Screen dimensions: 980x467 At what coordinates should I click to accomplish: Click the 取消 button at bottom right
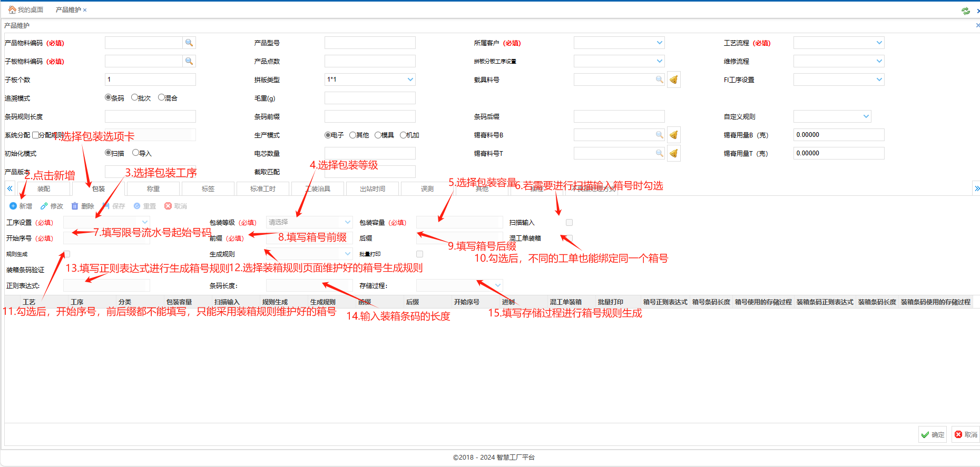point(966,434)
